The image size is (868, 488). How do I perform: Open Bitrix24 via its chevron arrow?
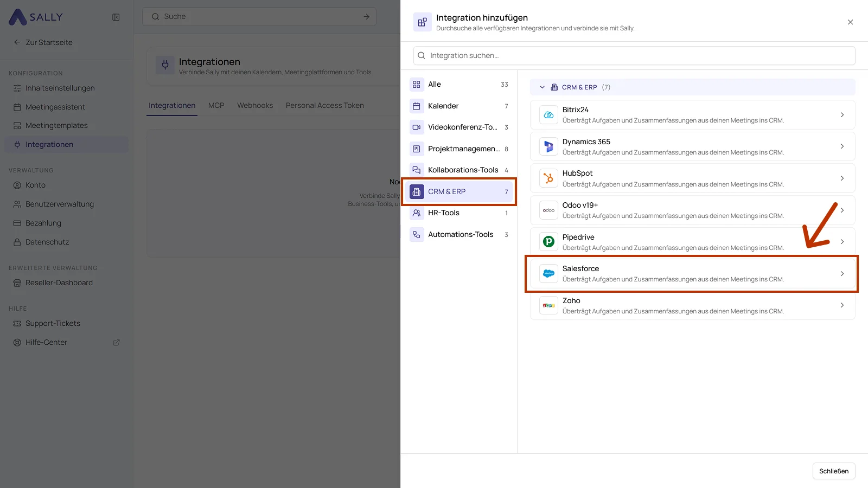(x=842, y=115)
